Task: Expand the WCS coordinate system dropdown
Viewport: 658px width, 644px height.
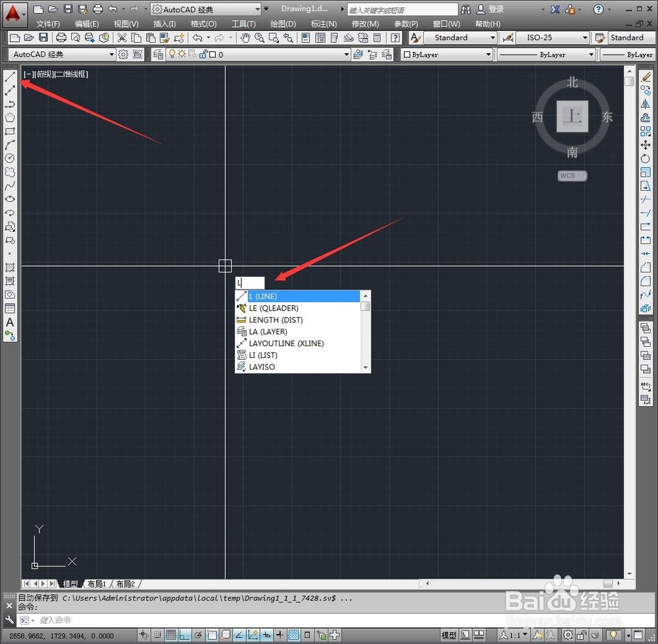Action: pos(572,176)
